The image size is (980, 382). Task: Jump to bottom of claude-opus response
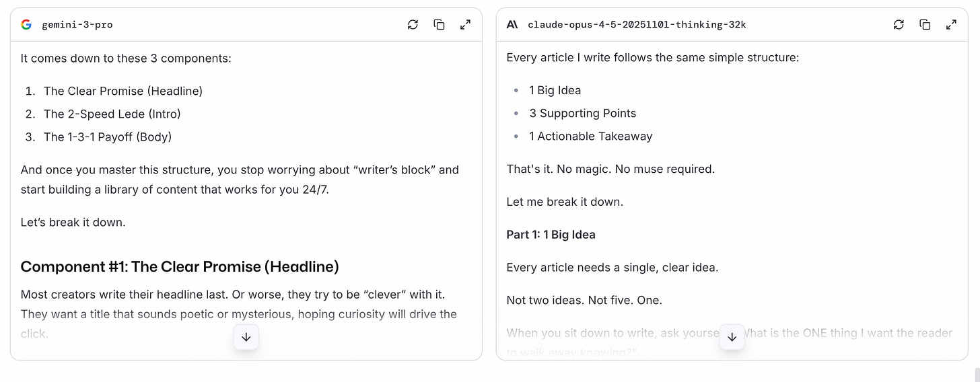pyautogui.click(x=732, y=337)
